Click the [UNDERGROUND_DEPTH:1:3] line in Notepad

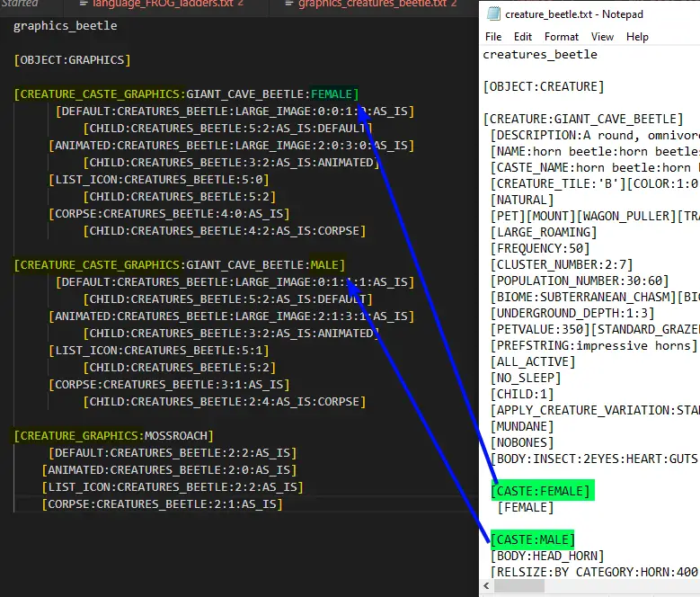click(x=572, y=313)
